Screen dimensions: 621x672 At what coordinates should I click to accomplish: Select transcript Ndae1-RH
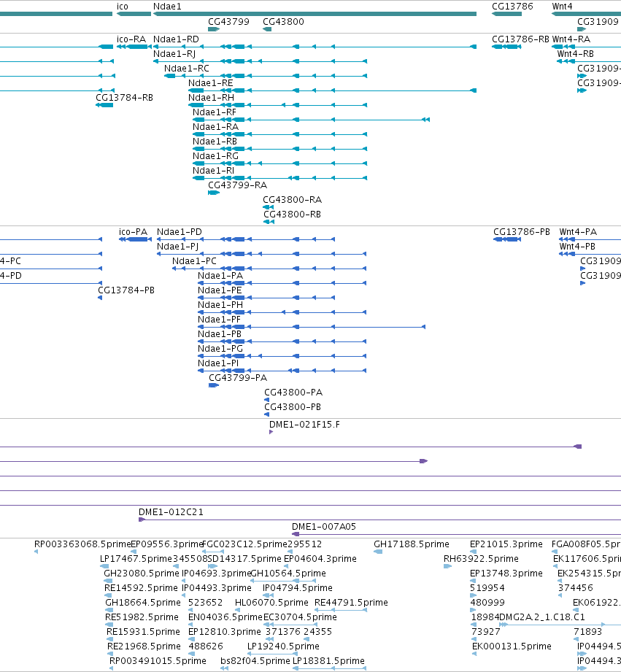tap(212, 98)
